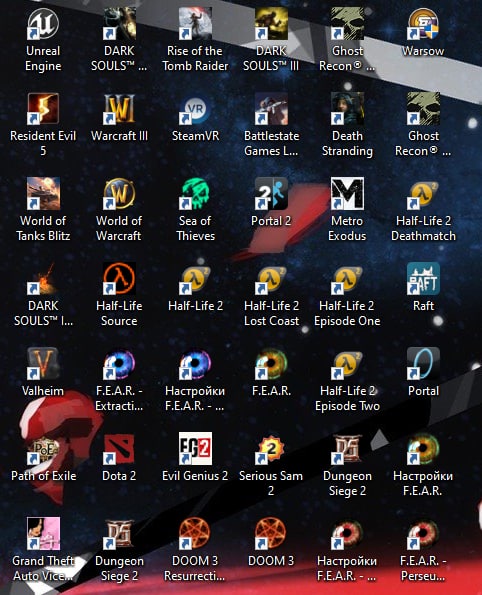Launch Rise of the Tomb Raider

(x=195, y=24)
